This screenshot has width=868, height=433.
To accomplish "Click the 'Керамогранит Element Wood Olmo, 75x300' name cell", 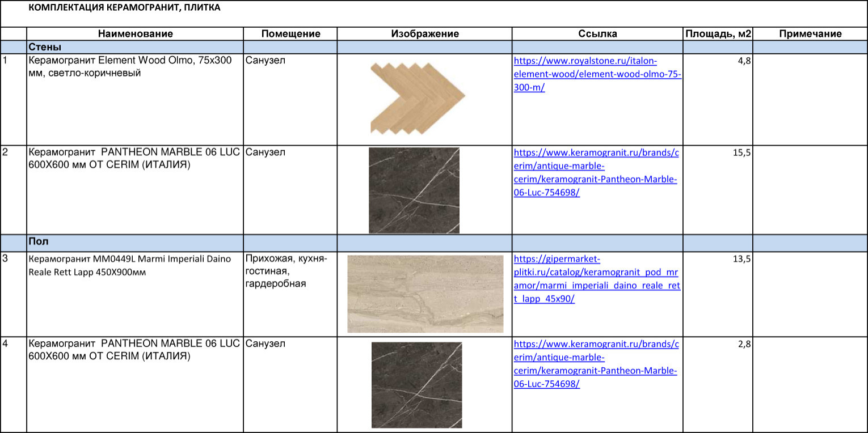I will click(135, 99).
